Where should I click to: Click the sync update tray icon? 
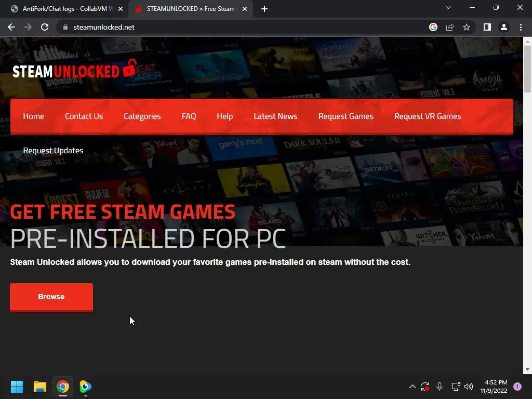(425, 387)
